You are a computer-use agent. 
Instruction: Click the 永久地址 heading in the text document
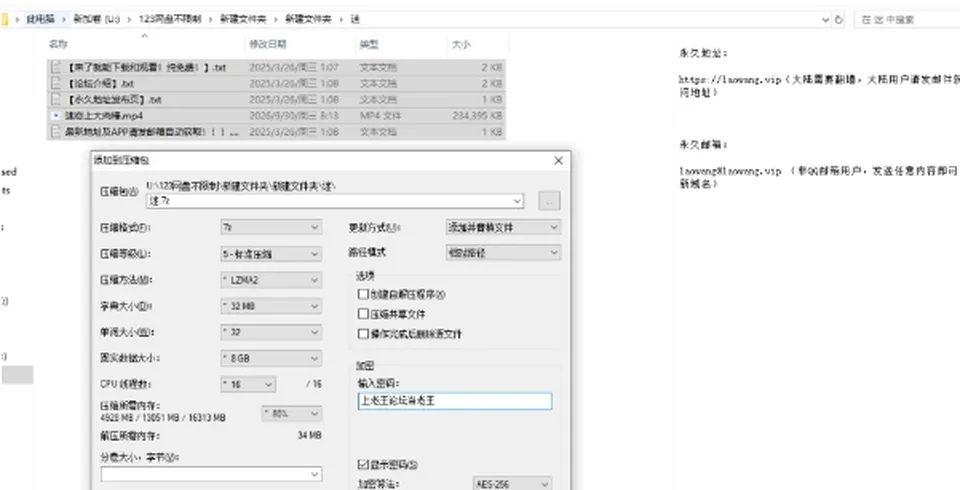[x=703, y=53]
